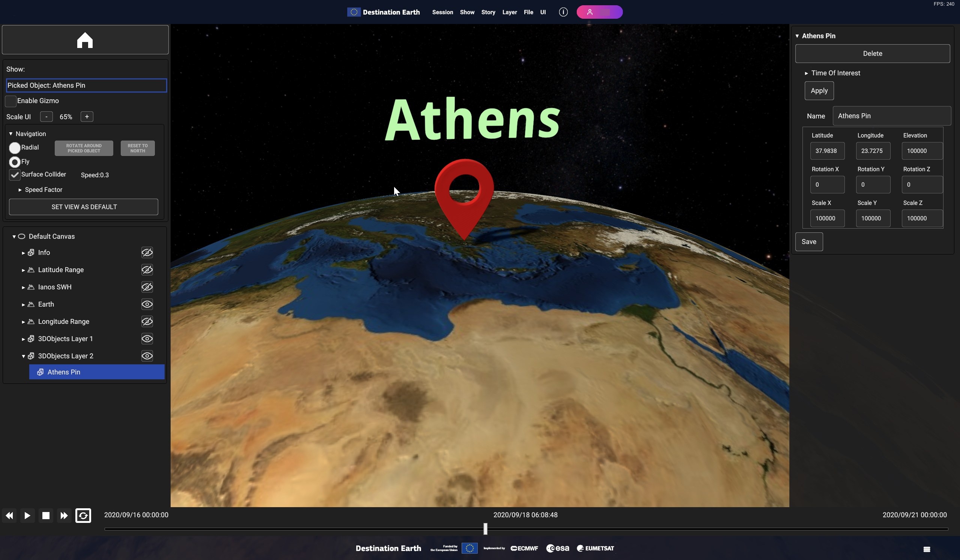960x560 pixels.
Task: Click the timeline slider handle
Action: click(485, 529)
